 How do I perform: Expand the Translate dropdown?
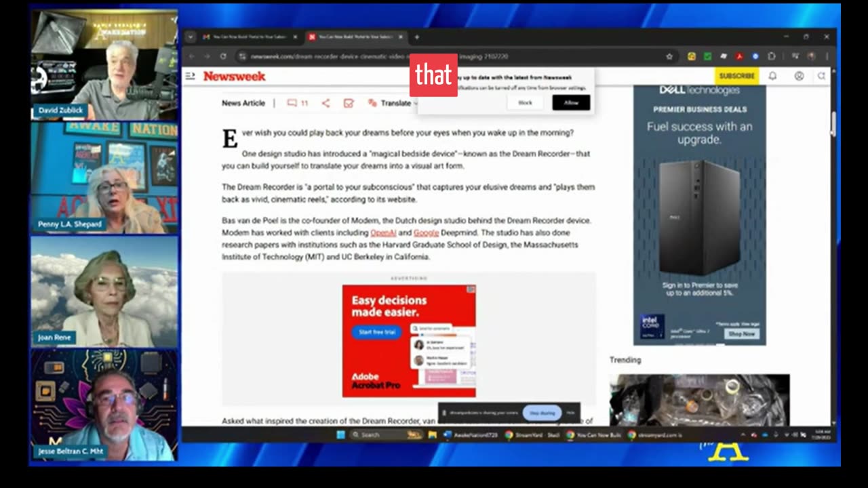point(393,103)
